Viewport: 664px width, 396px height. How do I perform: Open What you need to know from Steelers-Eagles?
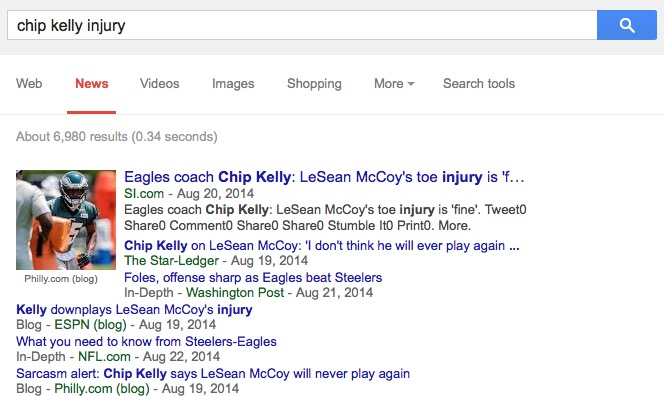(146, 341)
